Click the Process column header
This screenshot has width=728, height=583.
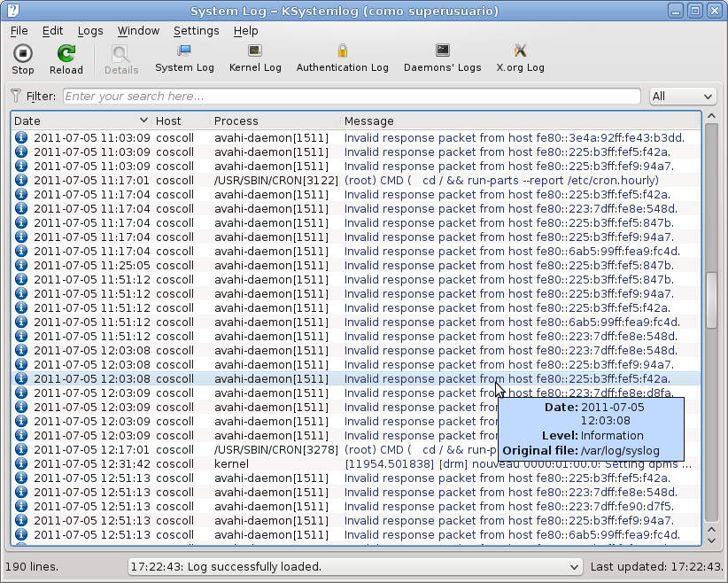tap(236, 120)
